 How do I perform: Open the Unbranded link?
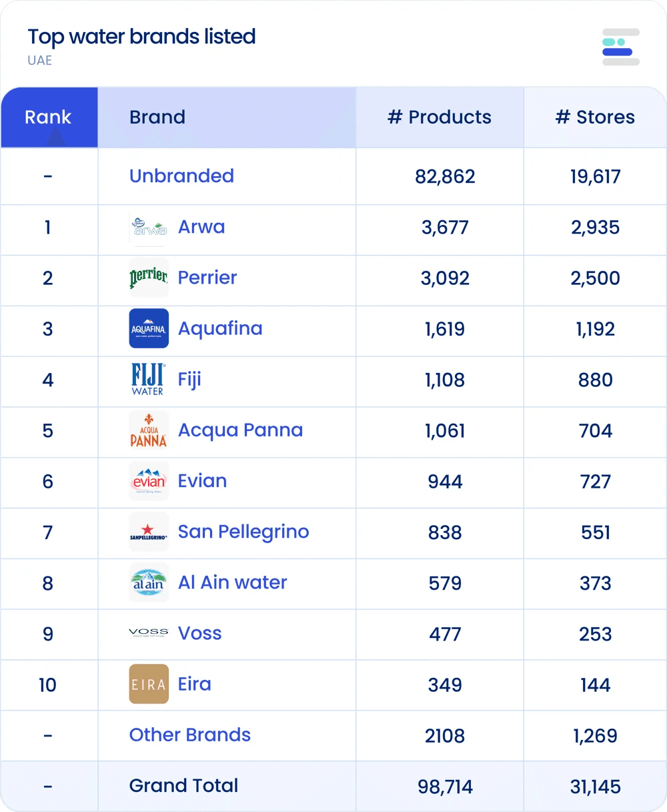(x=181, y=176)
